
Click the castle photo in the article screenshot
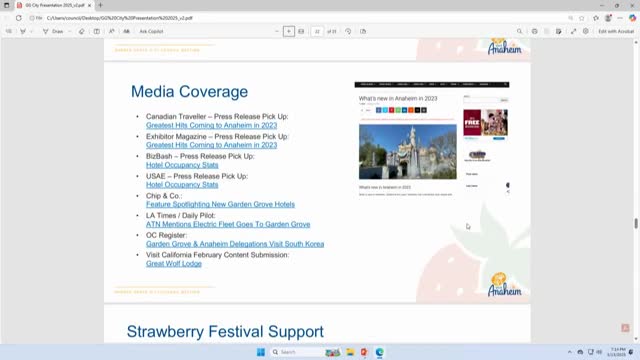click(x=408, y=152)
